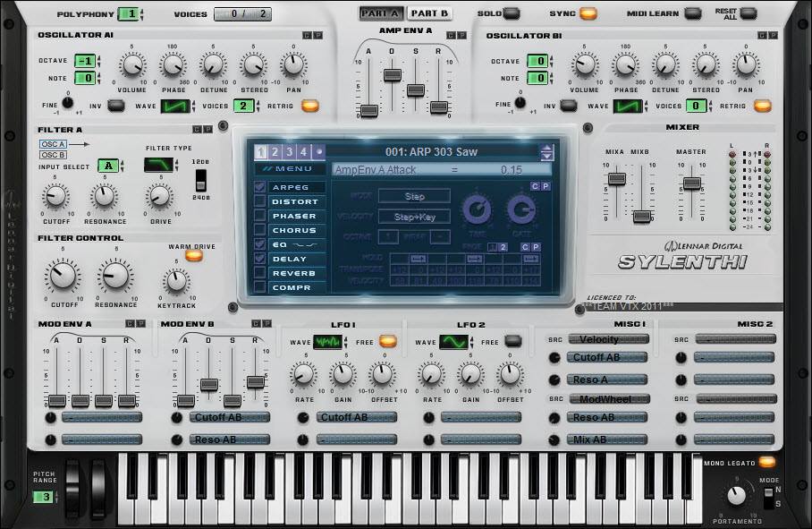This screenshot has height=529, width=812.
Task: Open LFO 1 wave selector
Action: (x=327, y=342)
